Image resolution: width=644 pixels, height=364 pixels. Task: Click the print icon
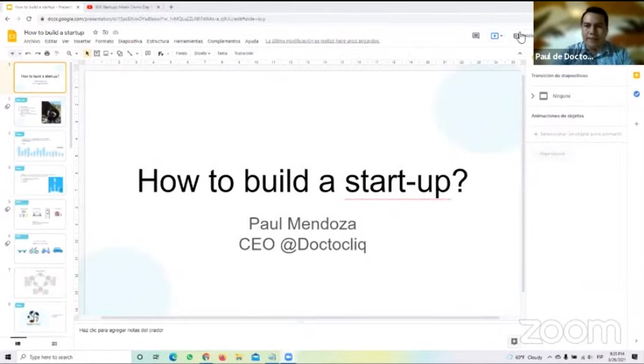click(x=47, y=53)
